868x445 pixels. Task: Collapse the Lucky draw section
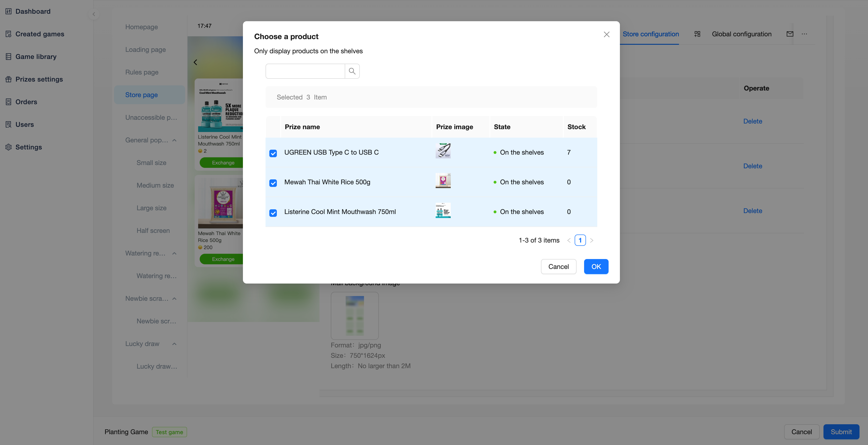[174, 344]
